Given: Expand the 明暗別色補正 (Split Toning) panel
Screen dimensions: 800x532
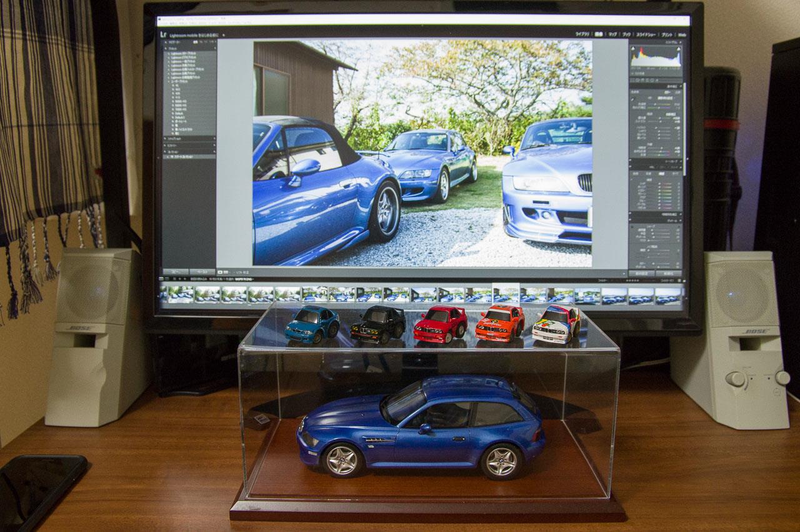Looking at the screenshot, I should pos(680,214).
